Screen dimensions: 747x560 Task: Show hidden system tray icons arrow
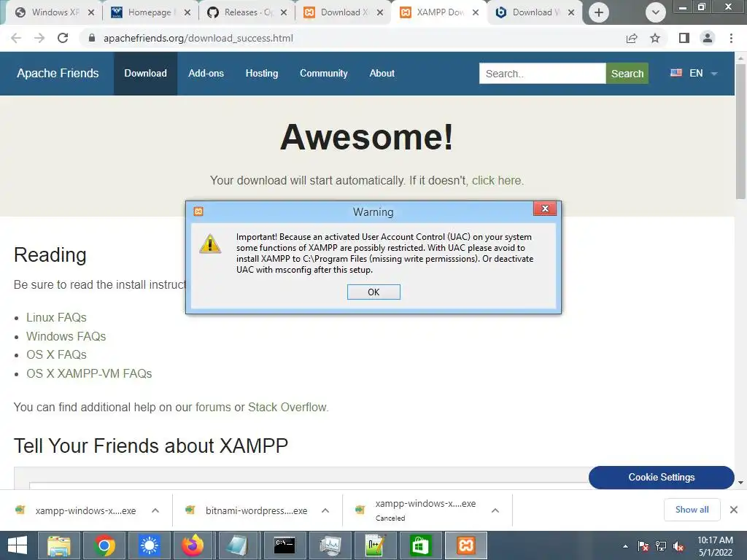pos(625,546)
